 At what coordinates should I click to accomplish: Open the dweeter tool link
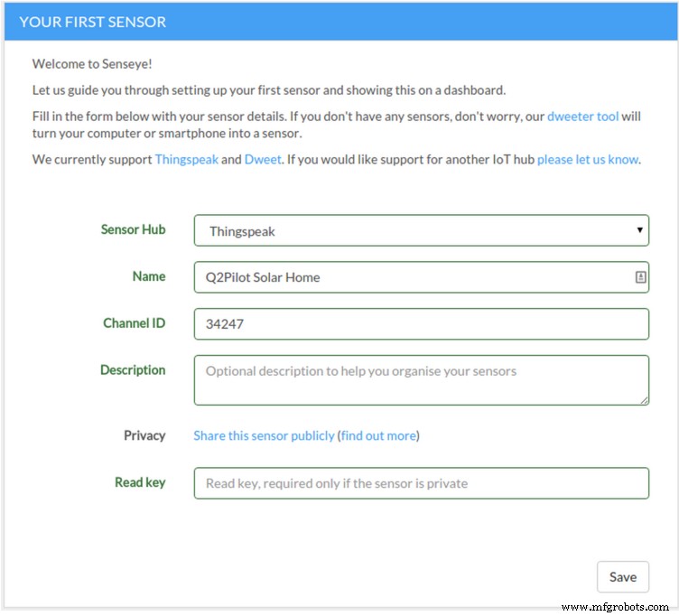pos(582,117)
